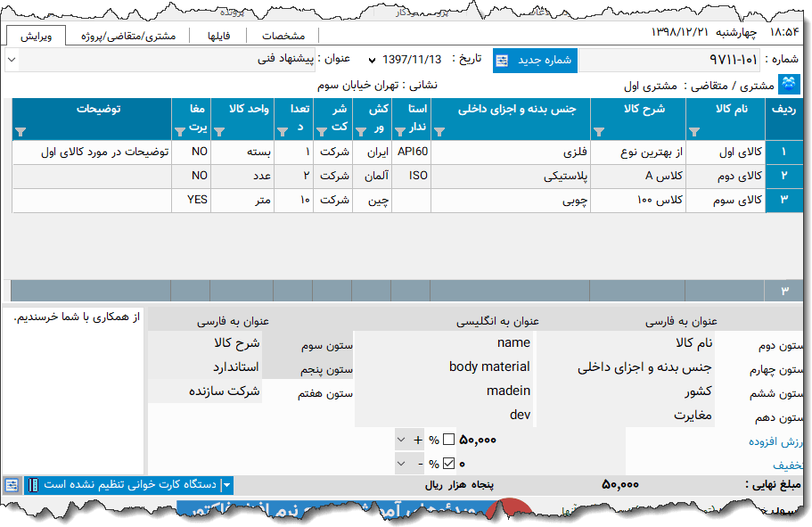Click the blue customer lookup icon beside مشتری / متقاضی
Image resolution: width=812 pixels, height=527 pixels.
[790, 82]
